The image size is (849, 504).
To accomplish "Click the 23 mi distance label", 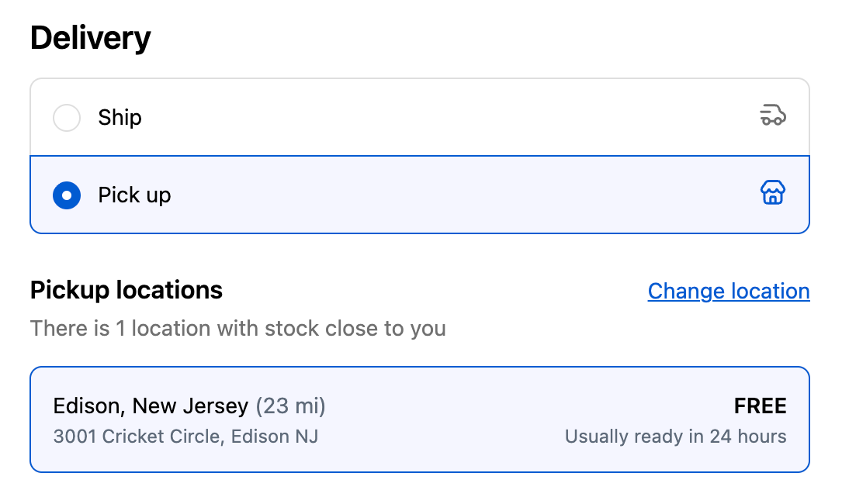I will 291,406.
